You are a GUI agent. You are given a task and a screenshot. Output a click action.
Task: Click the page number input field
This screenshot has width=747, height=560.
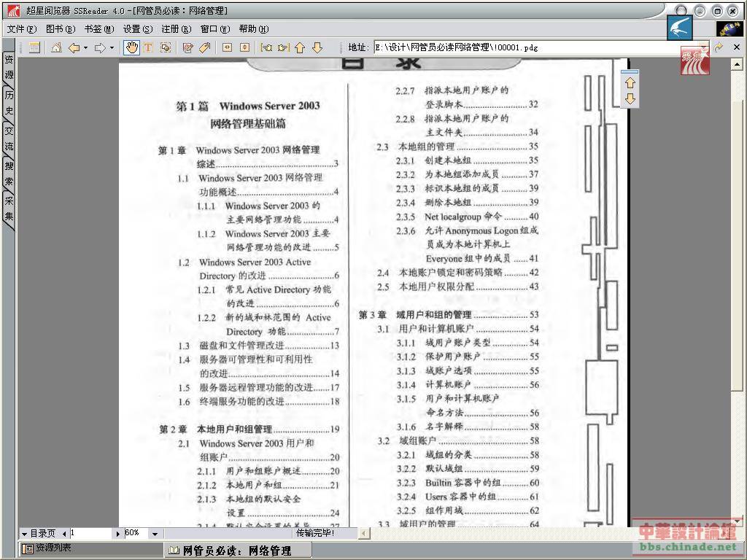[91, 533]
